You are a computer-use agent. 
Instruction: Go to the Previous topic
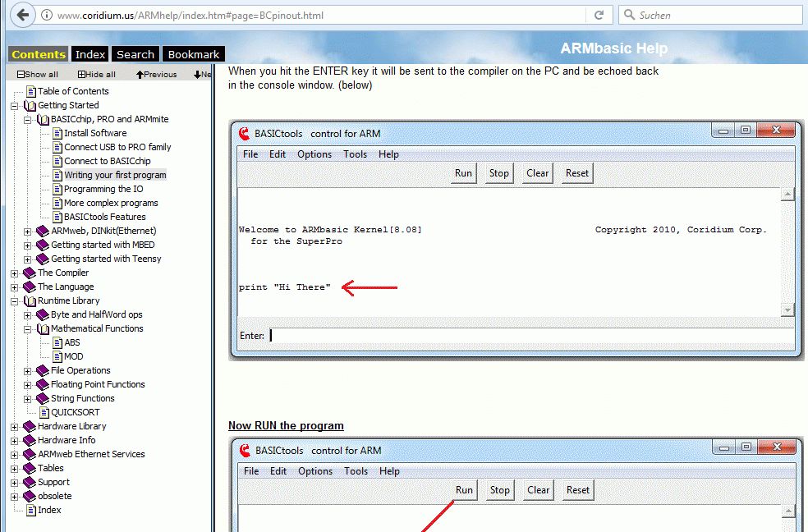pos(156,74)
